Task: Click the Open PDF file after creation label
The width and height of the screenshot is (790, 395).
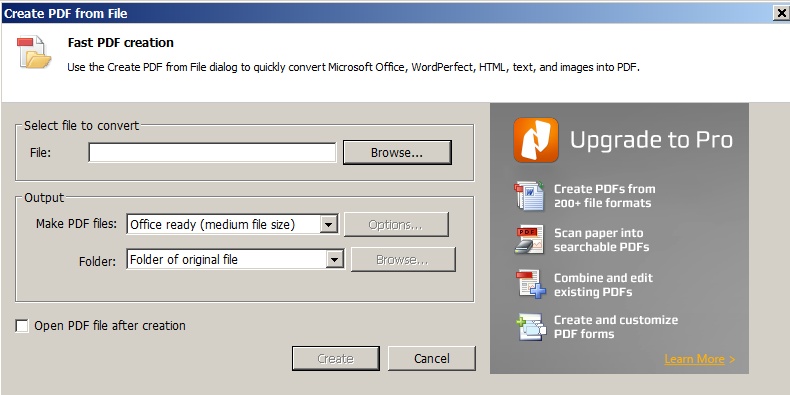Action: (110, 326)
